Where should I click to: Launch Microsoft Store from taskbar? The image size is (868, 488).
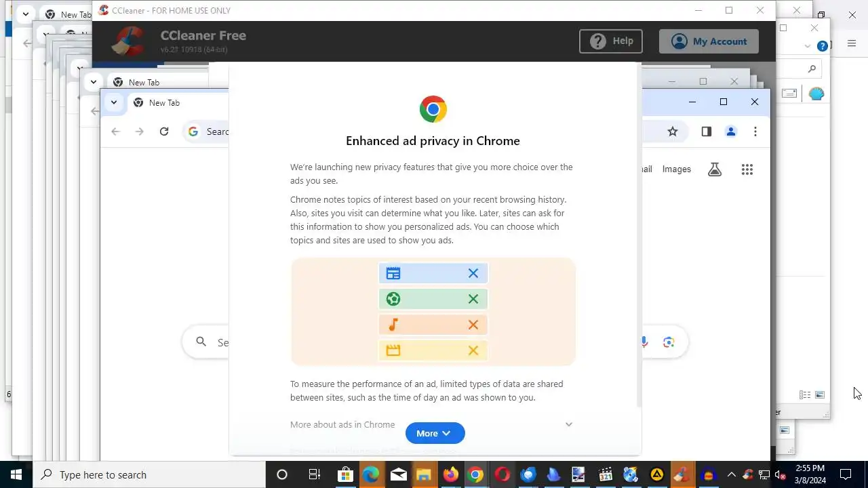click(345, 474)
